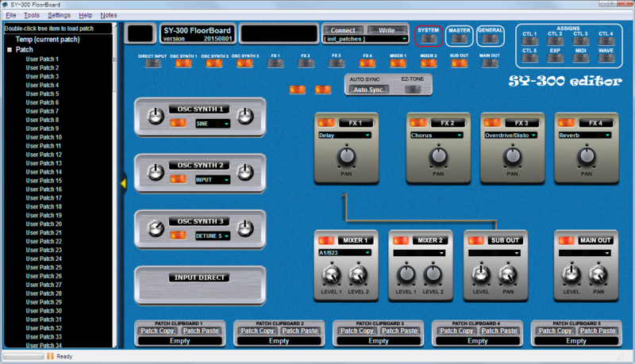635x364 pixels.
Task: Open the MASTER settings button
Action: 459,39
